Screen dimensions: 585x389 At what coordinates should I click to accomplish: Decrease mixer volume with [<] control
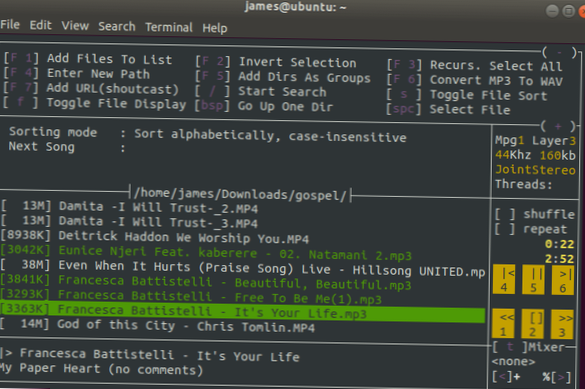tap(502, 377)
